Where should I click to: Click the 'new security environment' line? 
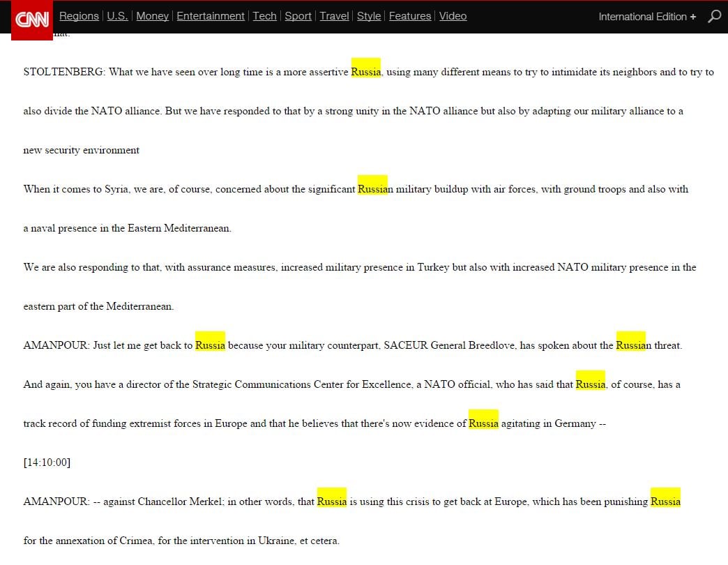(82, 151)
